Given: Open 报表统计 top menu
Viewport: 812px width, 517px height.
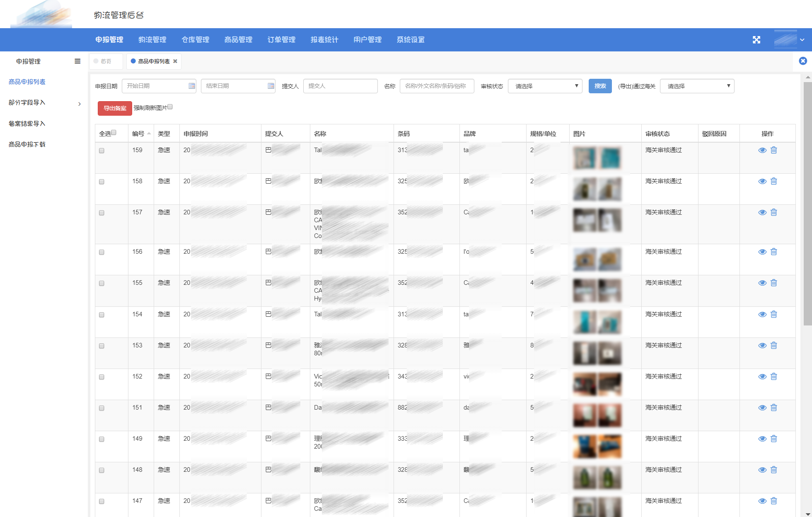Looking at the screenshot, I should [324, 40].
